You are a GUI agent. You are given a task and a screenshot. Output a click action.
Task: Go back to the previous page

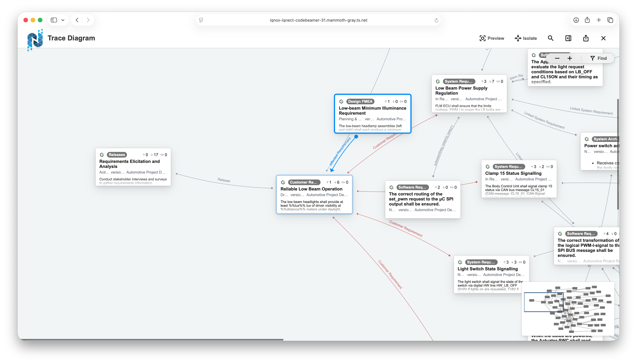pyautogui.click(x=77, y=20)
